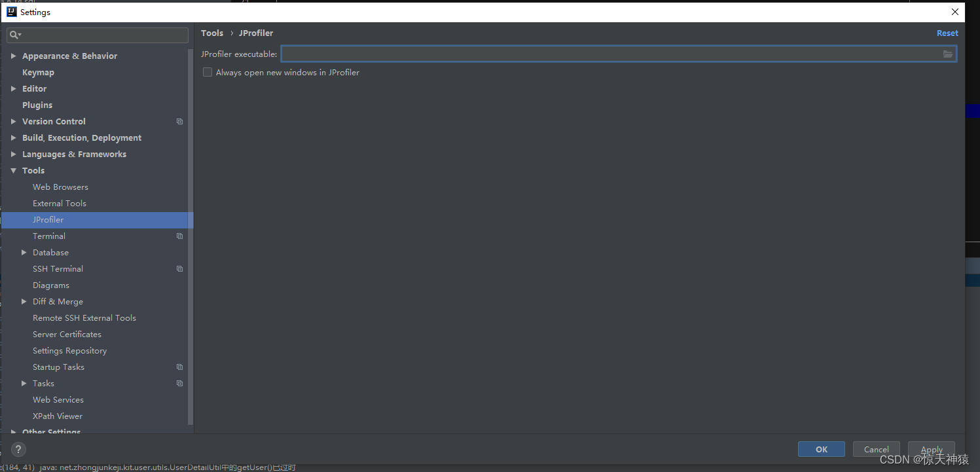Click the Cancel button

(877, 449)
